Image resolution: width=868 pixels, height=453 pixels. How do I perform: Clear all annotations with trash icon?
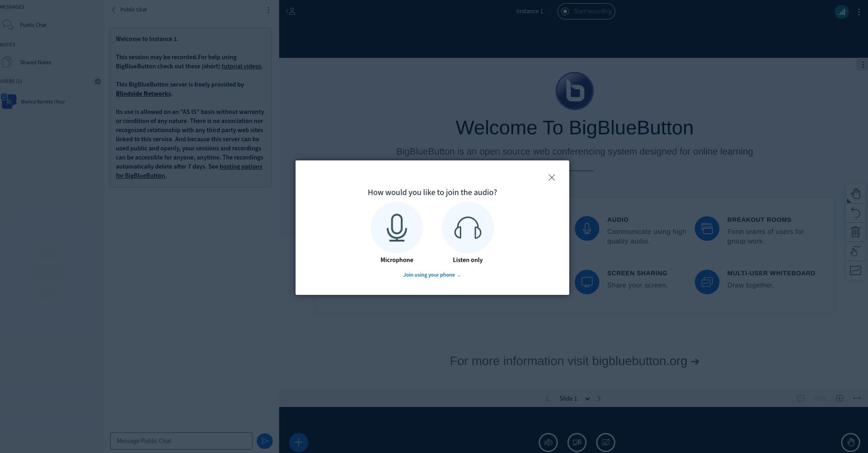point(856,232)
